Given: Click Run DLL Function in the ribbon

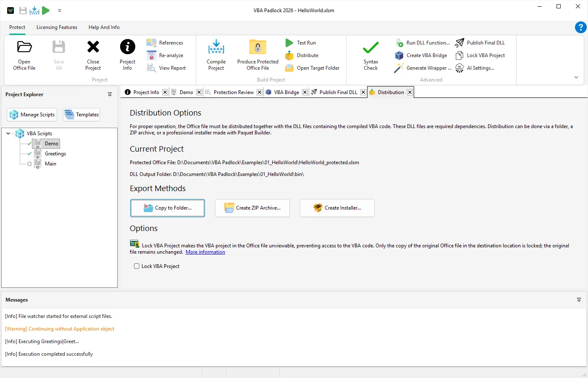Looking at the screenshot, I should click(422, 43).
